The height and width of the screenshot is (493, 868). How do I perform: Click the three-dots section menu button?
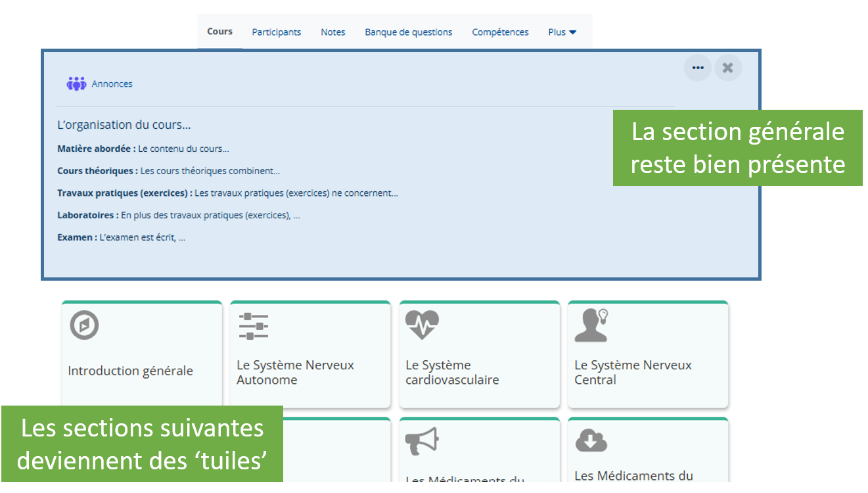click(x=698, y=68)
